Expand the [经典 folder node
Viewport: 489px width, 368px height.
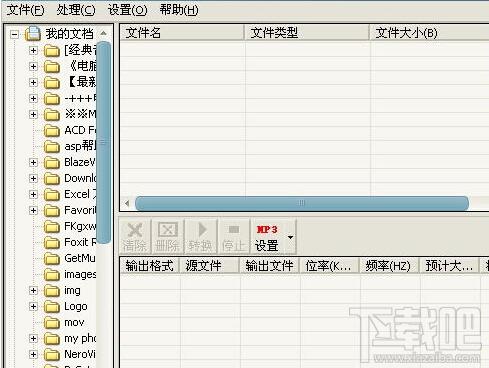point(33,50)
